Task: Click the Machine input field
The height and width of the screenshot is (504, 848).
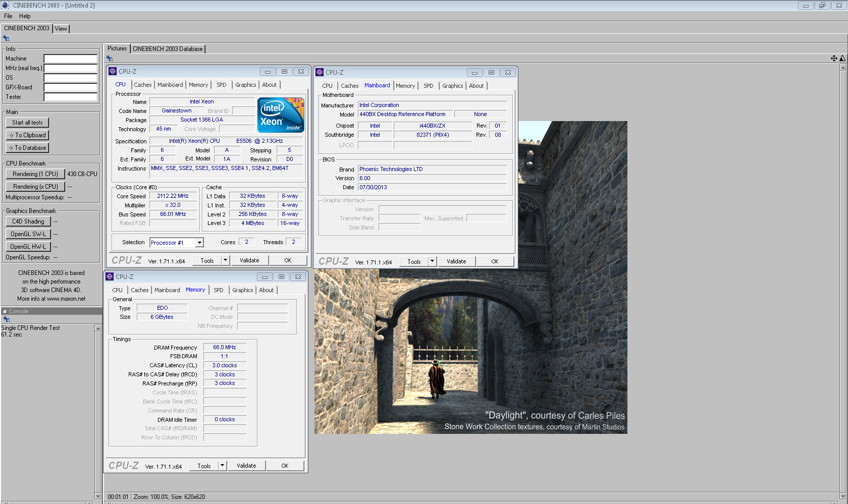Action: [x=70, y=59]
